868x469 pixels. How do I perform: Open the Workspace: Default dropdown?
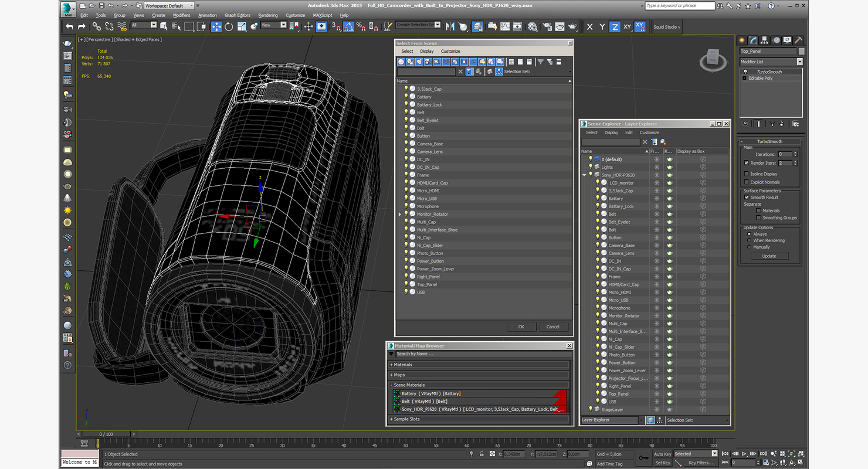tap(168, 6)
